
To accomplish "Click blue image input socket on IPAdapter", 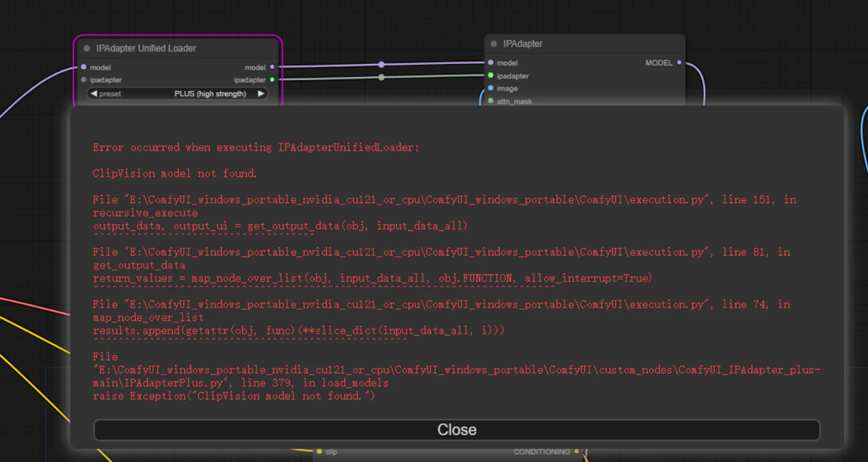I will click(x=491, y=88).
